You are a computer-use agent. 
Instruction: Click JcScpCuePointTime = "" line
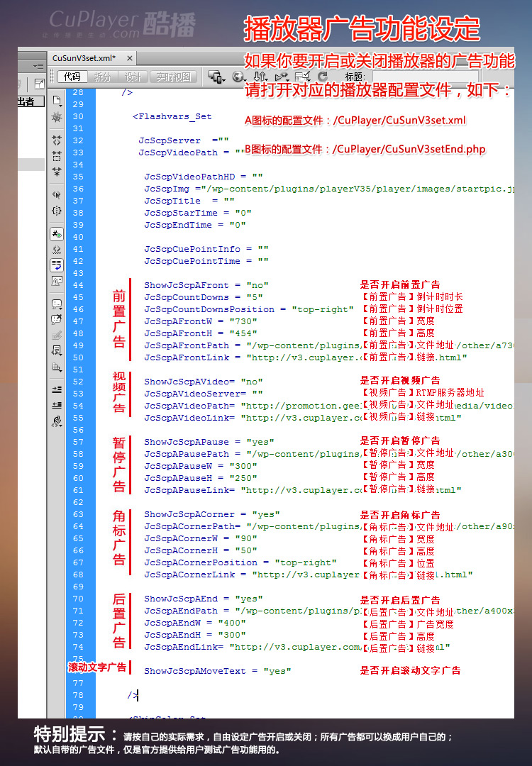click(206, 261)
